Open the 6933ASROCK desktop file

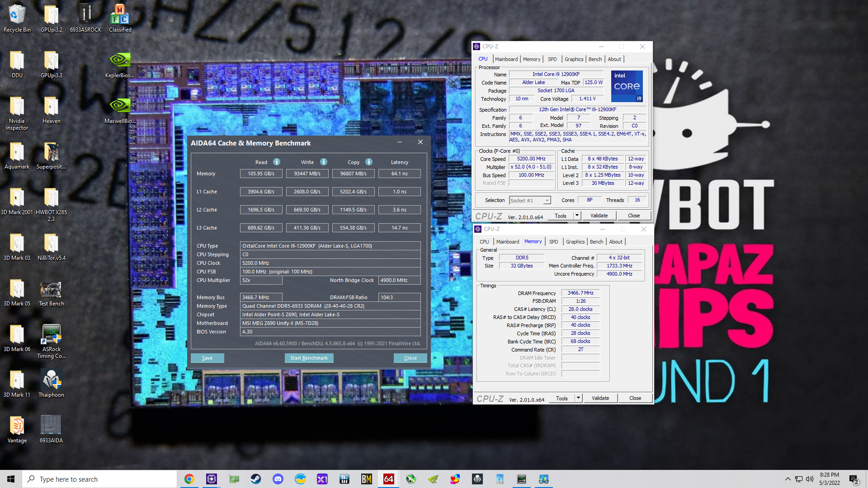point(85,18)
